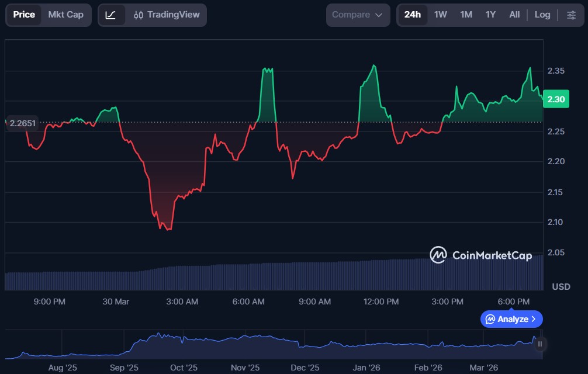The width and height of the screenshot is (588, 374).
Task: Click the TradingView candlestick icon
Action: [139, 15]
